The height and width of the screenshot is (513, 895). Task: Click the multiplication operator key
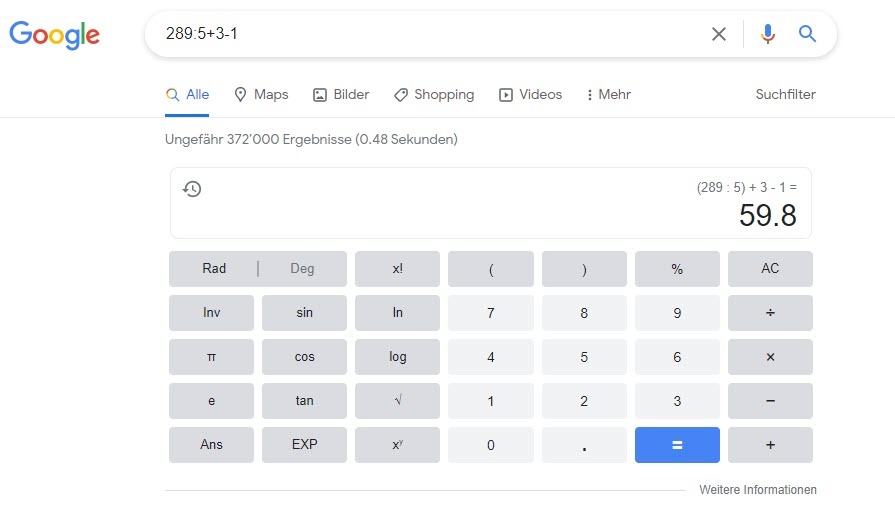770,357
